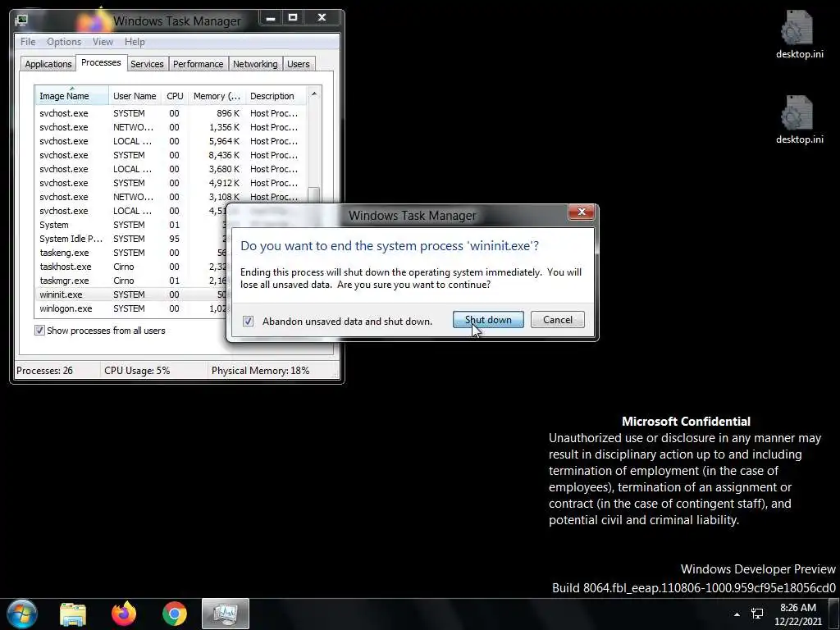Viewport: 840px width, 630px height.
Task: Select svchost.exe row using 896 K
Action: pos(171,113)
